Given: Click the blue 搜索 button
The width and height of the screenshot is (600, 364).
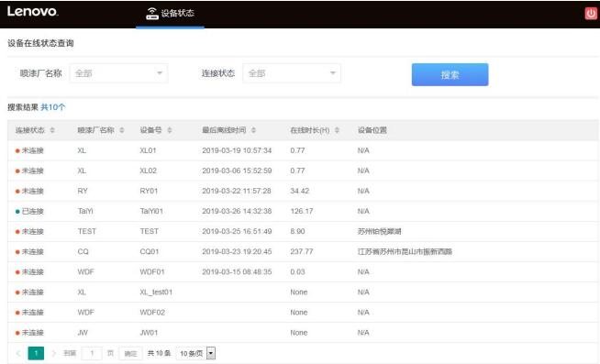Looking at the screenshot, I should pyautogui.click(x=450, y=74).
